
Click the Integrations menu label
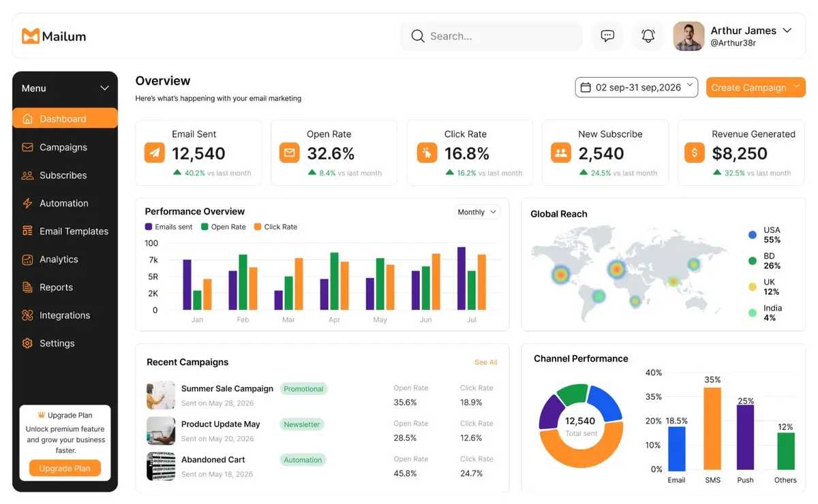tap(65, 315)
